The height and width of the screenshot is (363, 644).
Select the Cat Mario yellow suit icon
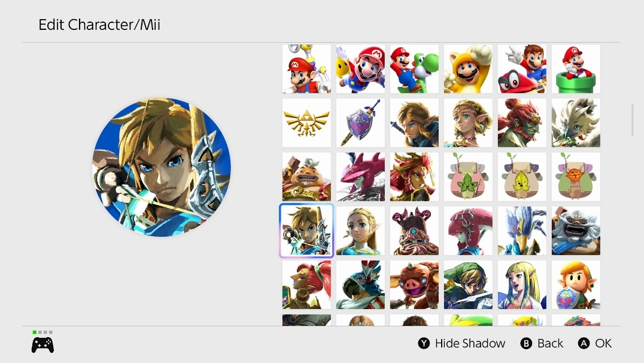point(468,69)
